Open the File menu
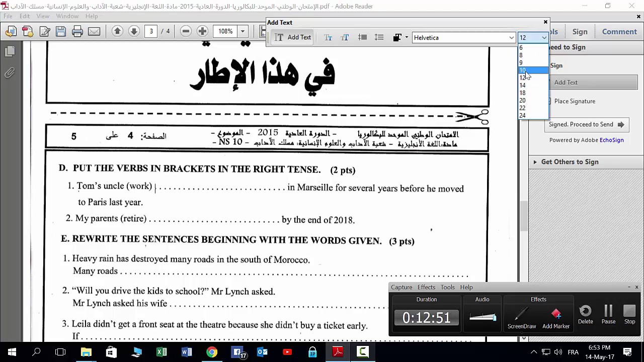This screenshot has width=644, height=362. (8, 16)
